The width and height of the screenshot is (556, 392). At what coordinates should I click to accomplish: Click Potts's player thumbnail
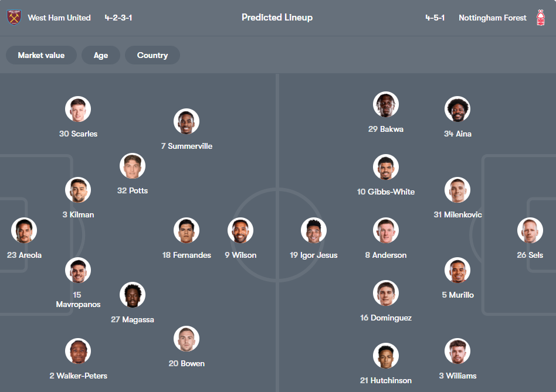point(132,165)
